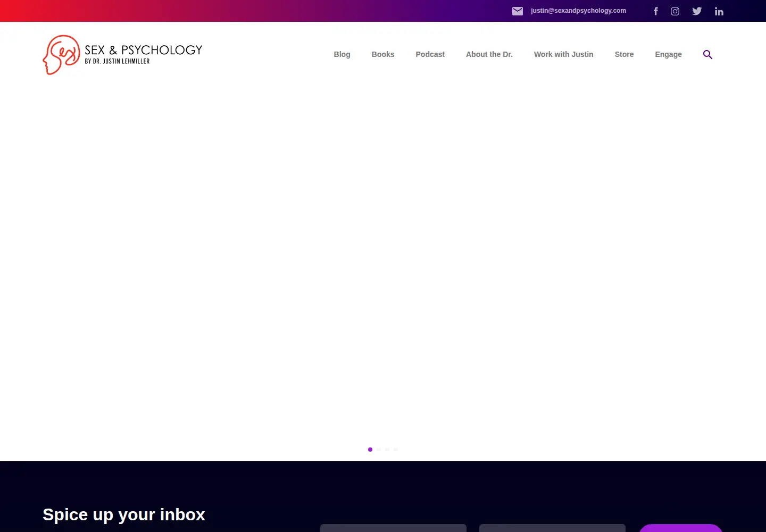Email justin@sexandpsychology.com link

[578, 11]
